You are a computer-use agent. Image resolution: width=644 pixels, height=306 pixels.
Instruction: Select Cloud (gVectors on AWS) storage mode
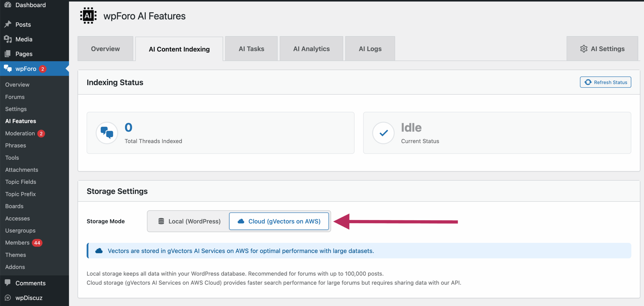point(279,221)
